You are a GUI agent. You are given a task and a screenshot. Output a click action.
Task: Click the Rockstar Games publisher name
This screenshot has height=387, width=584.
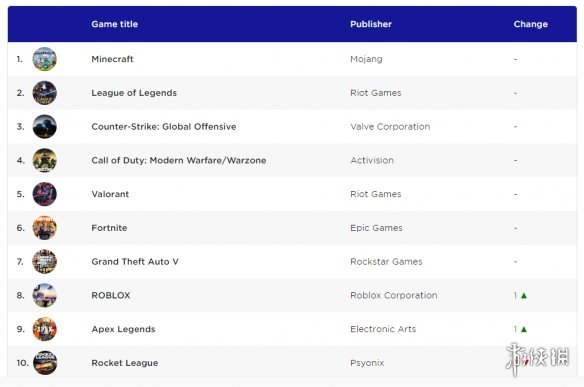[x=386, y=261]
